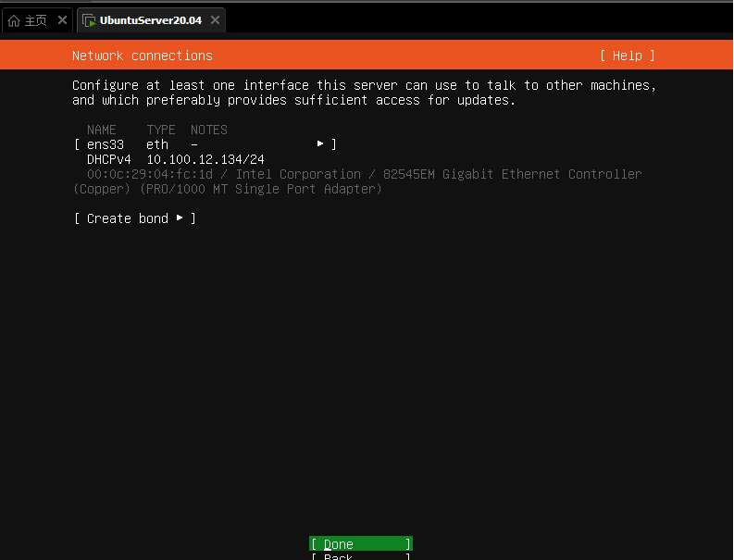Click the VM running icon on the UbuntuServer20.04 tab
The image size is (734, 560).
click(89, 20)
